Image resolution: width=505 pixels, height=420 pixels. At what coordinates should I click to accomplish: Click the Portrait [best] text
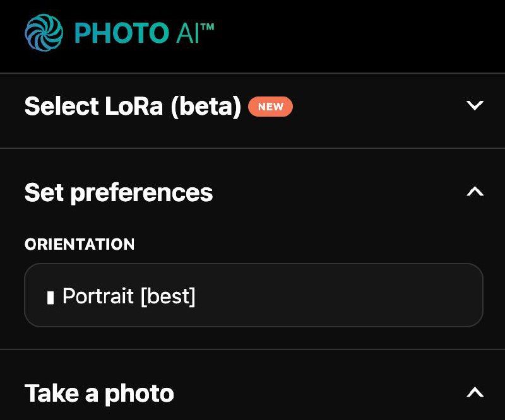point(129,296)
